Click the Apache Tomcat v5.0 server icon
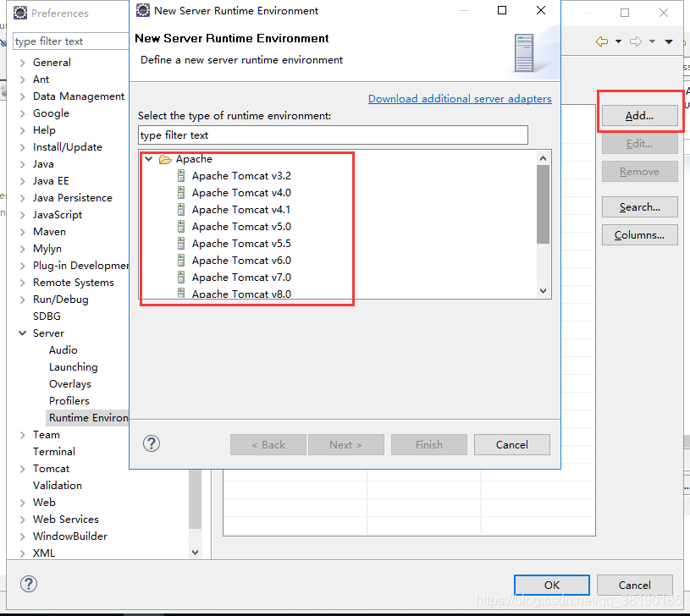The height and width of the screenshot is (616, 690). (181, 227)
